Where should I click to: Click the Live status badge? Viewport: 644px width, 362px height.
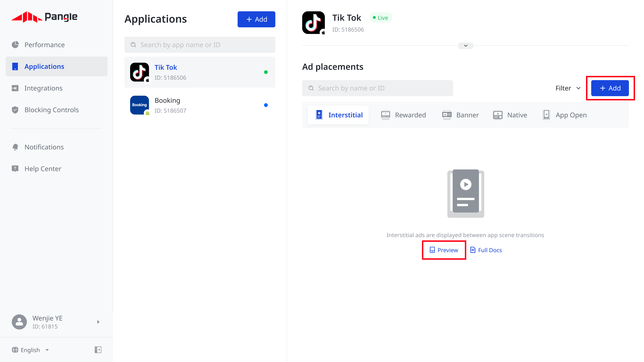[x=380, y=18]
